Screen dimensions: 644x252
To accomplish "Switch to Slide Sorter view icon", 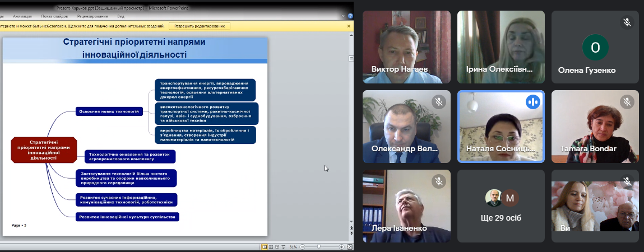I will pos(271,247).
